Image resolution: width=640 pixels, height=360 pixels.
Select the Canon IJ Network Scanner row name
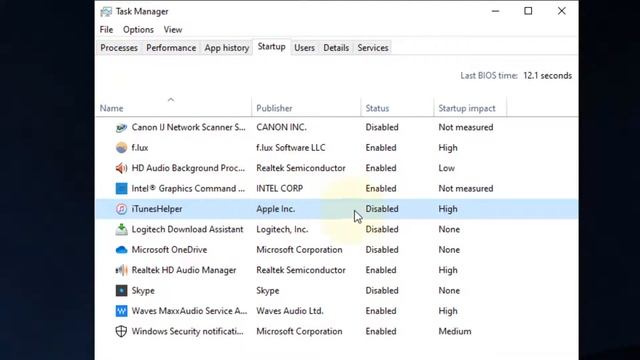(x=189, y=127)
